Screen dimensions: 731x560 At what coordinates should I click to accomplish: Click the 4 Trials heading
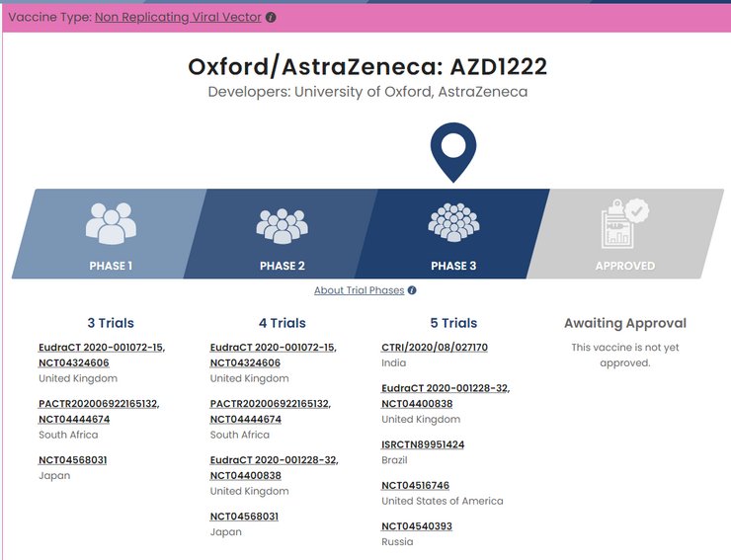click(283, 323)
